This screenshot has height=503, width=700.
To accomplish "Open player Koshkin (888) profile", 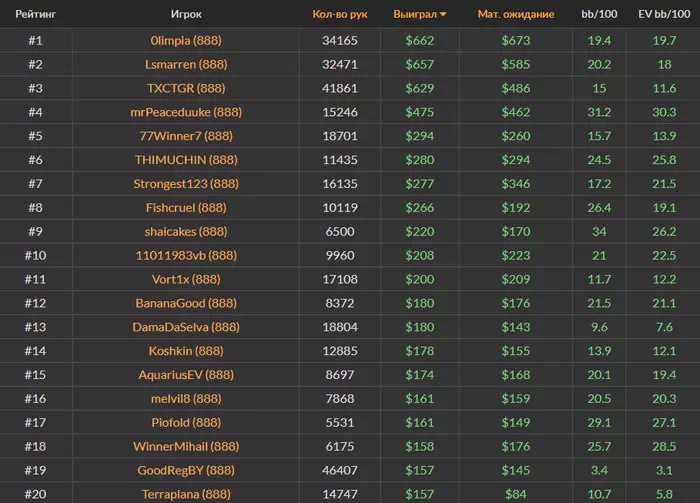I will pyautogui.click(x=186, y=351).
